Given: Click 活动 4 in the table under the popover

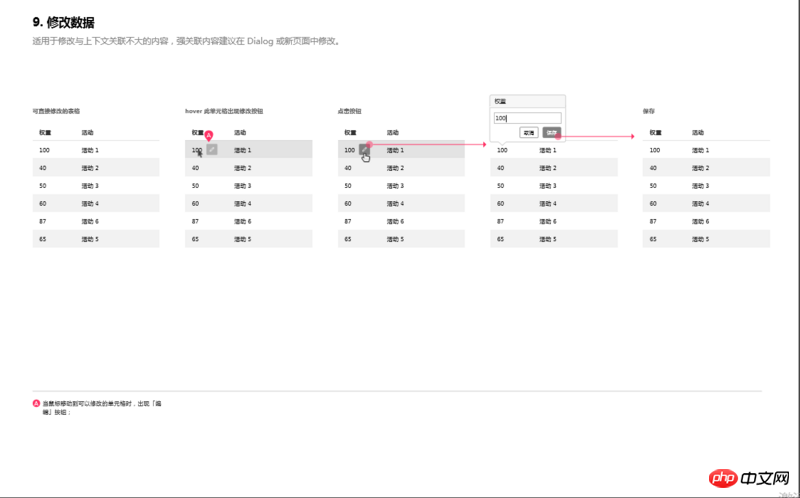Looking at the screenshot, I should pyautogui.click(x=548, y=204).
